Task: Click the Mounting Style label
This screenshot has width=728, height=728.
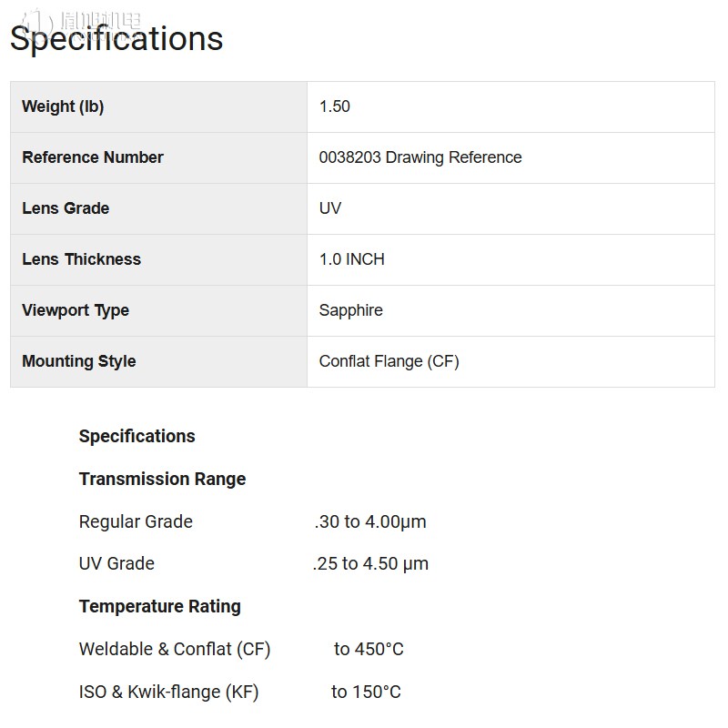Action: (x=79, y=361)
